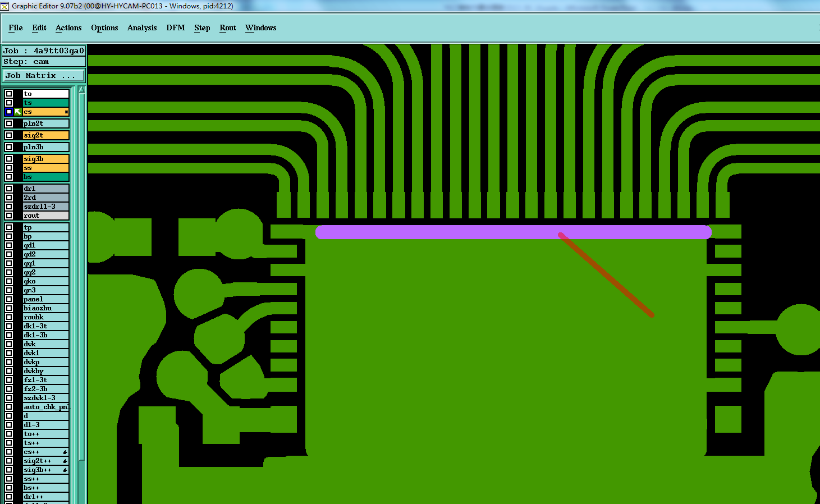This screenshot has width=820, height=504.
Task: Toggle display checkbox for layer ss
Action: [9, 168]
